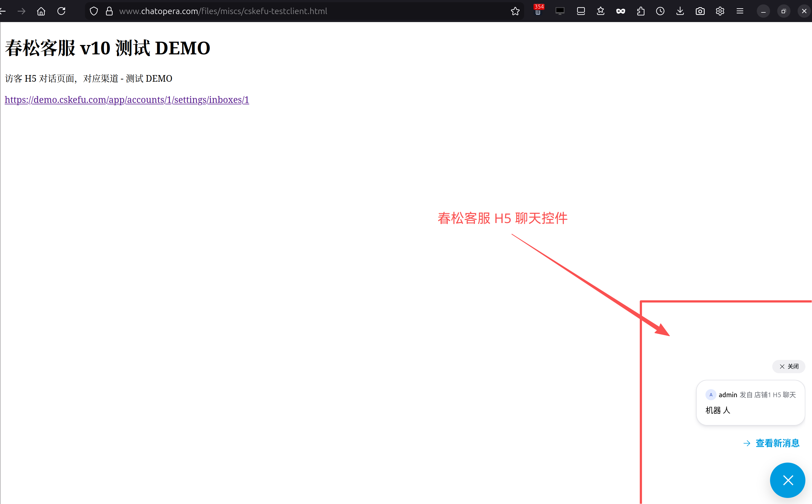Take a screenshot with the camera icon

point(700,11)
